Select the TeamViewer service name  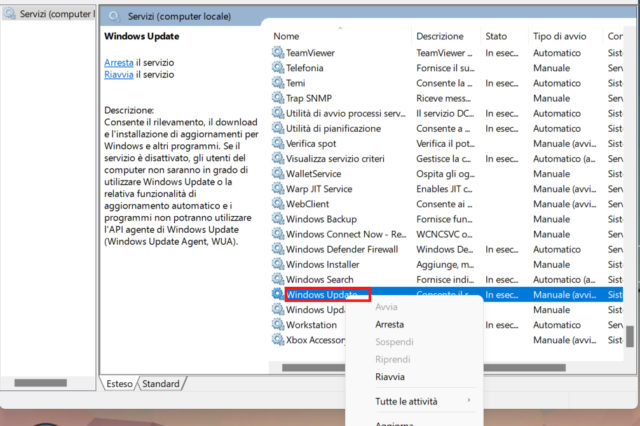pos(310,53)
